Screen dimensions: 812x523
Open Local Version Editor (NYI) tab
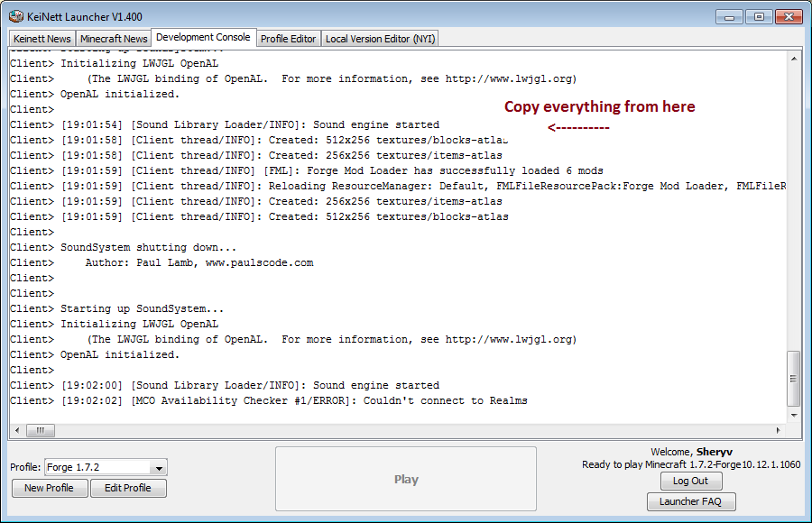pos(380,39)
